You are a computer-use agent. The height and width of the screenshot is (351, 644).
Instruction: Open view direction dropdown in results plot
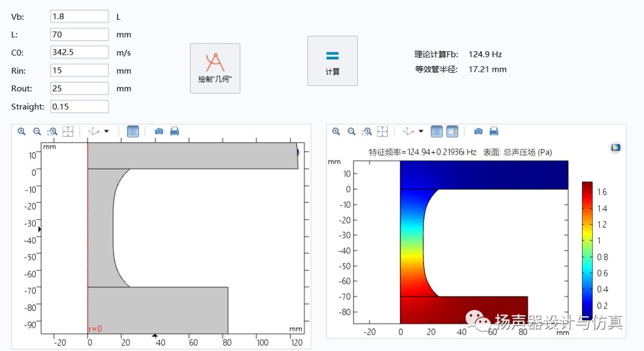pyautogui.click(x=421, y=131)
